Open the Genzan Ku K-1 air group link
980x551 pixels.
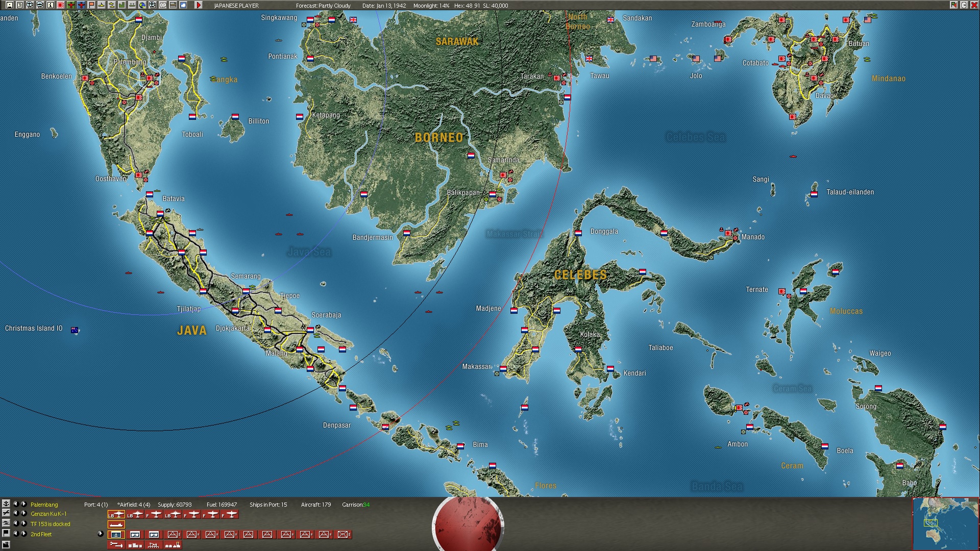[x=48, y=514]
